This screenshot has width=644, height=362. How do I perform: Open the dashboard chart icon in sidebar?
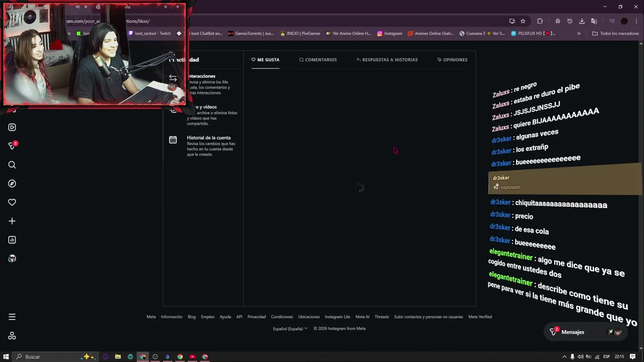[x=12, y=240]
